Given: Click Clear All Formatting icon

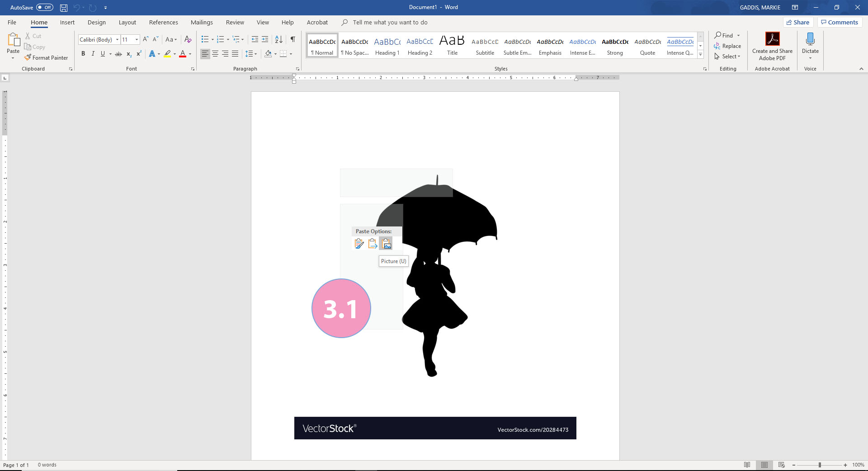Looking at the screenshot, I should click(188, 39).
